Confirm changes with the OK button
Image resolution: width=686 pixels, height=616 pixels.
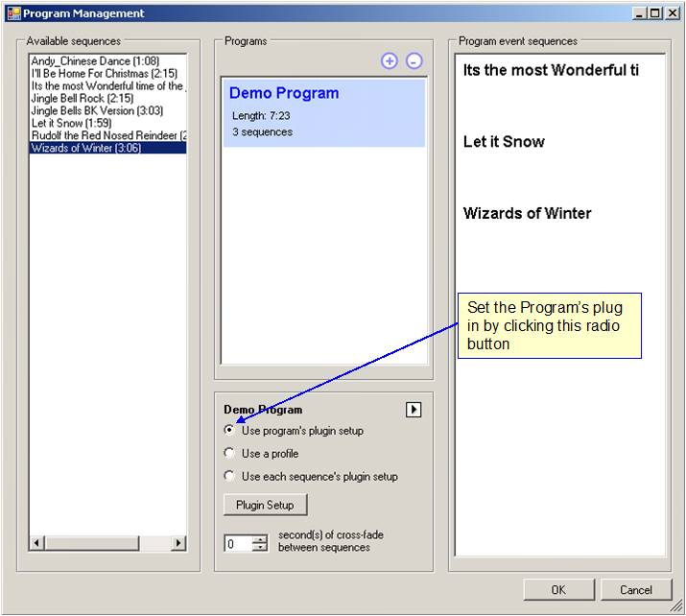click(558, 590)
